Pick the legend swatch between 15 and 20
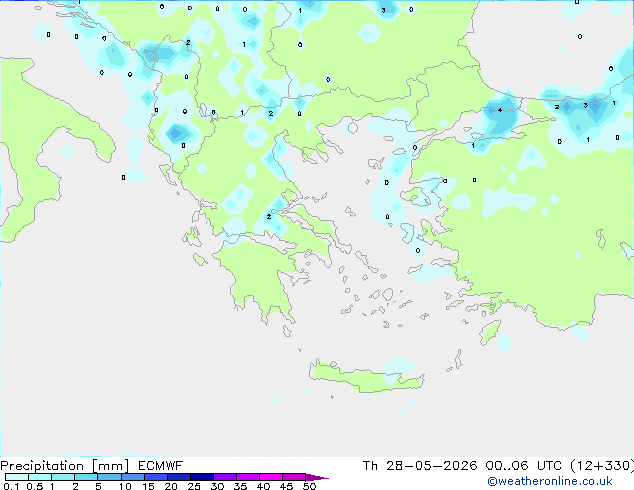This screenshot has width=634, height=490. pos(156,477)
